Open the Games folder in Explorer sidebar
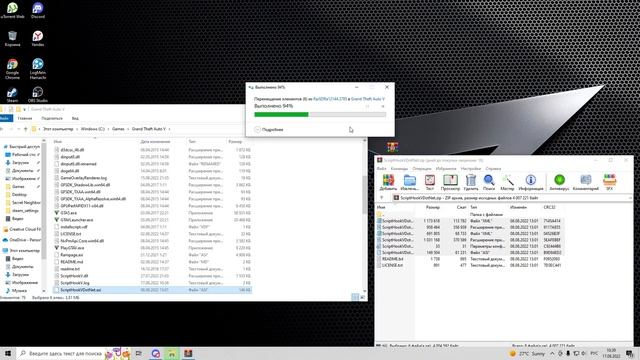Screen dimensions: 640x360 pyautogui.click(x=18, y=187)
